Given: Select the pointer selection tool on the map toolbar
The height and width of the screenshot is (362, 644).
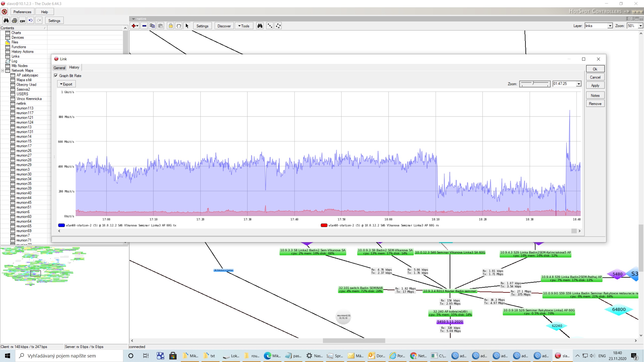Looking at the screenshot, I should tap(187, 26).
